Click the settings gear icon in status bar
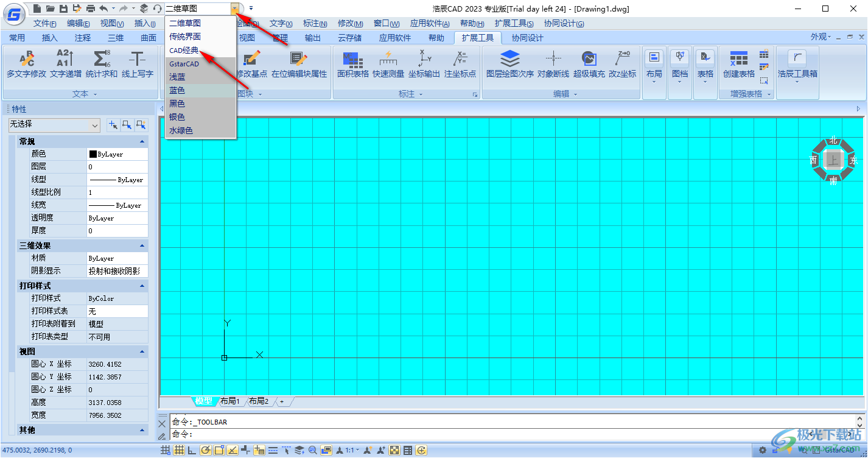 click(x=762, y=451)
